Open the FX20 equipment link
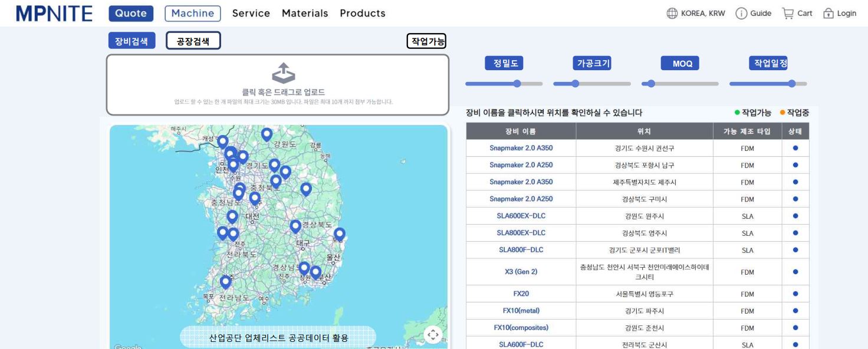Image resolution: width=868 pixels, height=349 pixels. 521,294
